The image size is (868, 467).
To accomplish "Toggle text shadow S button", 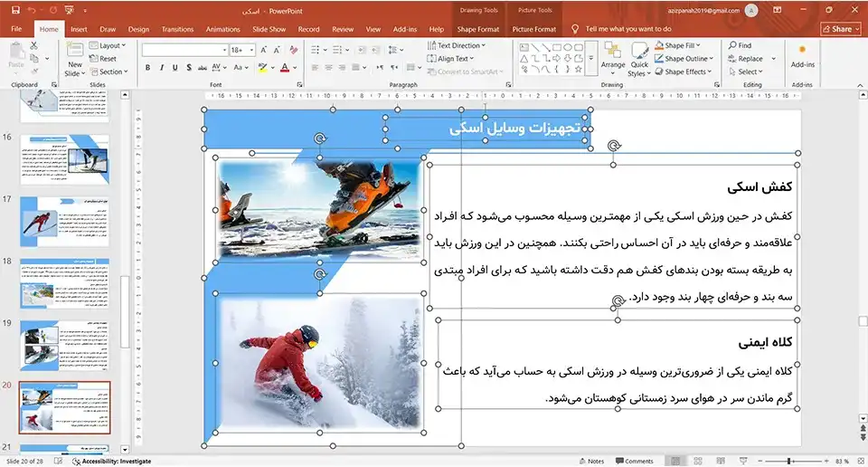I will (189, 68).
